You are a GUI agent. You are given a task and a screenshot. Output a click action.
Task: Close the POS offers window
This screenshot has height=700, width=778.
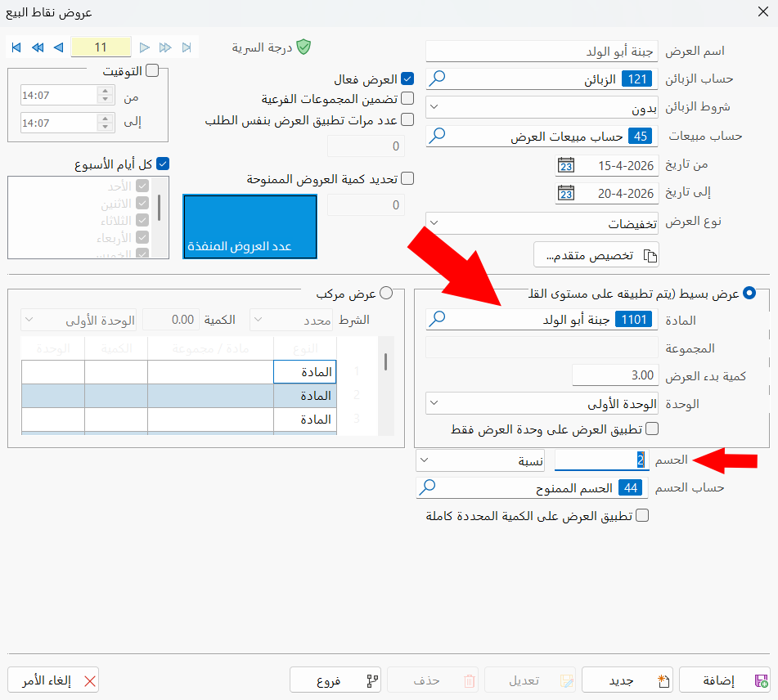tap(763, 12)
